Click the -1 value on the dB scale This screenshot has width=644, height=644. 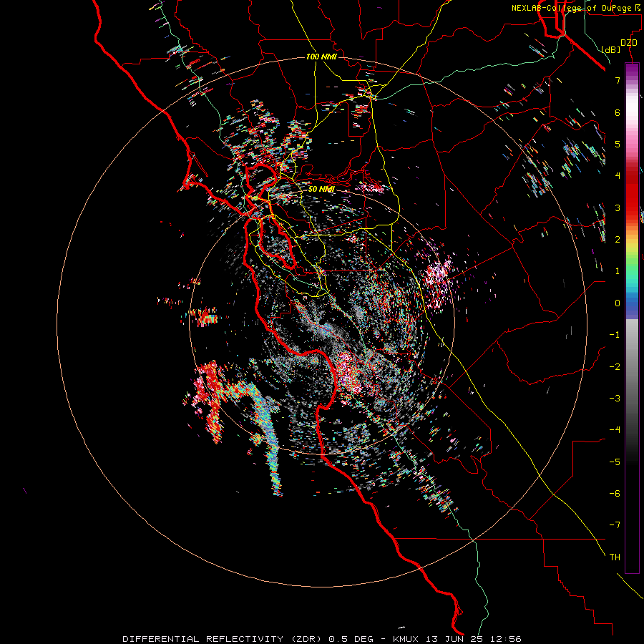coord(615,335)
